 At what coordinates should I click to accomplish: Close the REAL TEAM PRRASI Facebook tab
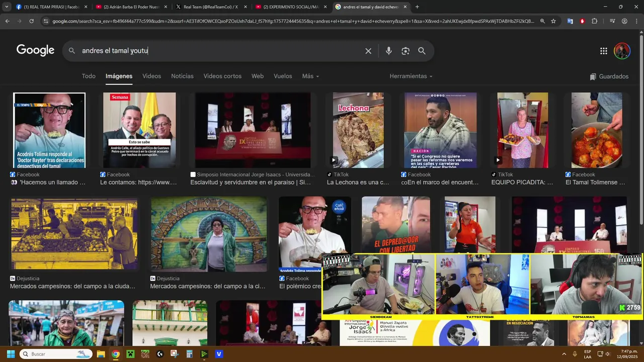[x=86, y=7]
